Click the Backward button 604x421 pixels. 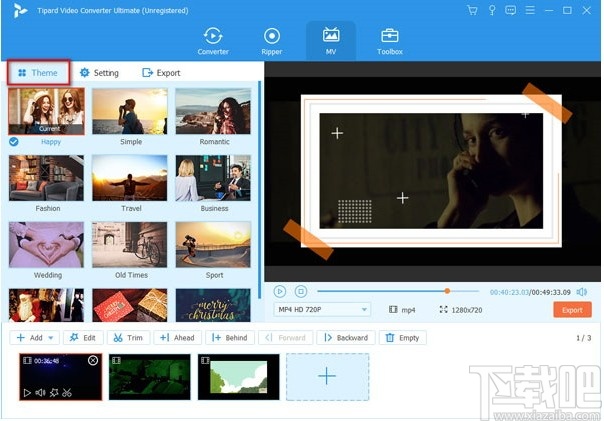pyautogui.click(x=346, y=338)
